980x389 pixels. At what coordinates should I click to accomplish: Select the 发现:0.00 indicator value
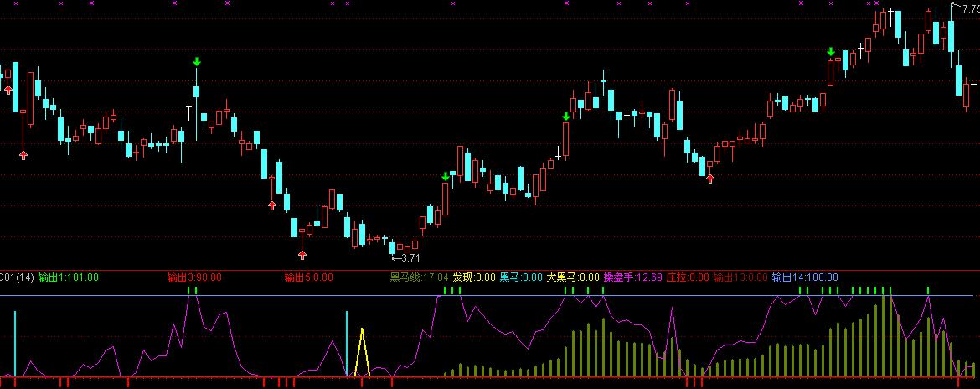point(474,277)
